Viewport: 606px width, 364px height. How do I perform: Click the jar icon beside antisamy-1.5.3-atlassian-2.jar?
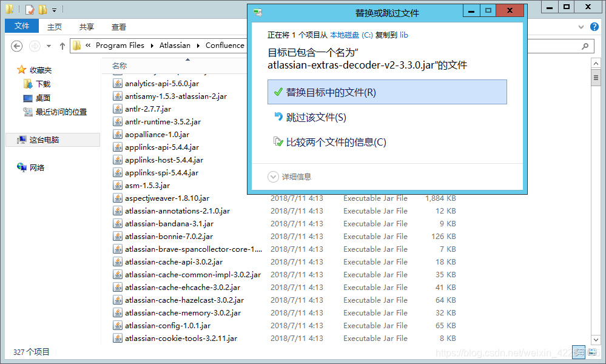click(118, 96)
